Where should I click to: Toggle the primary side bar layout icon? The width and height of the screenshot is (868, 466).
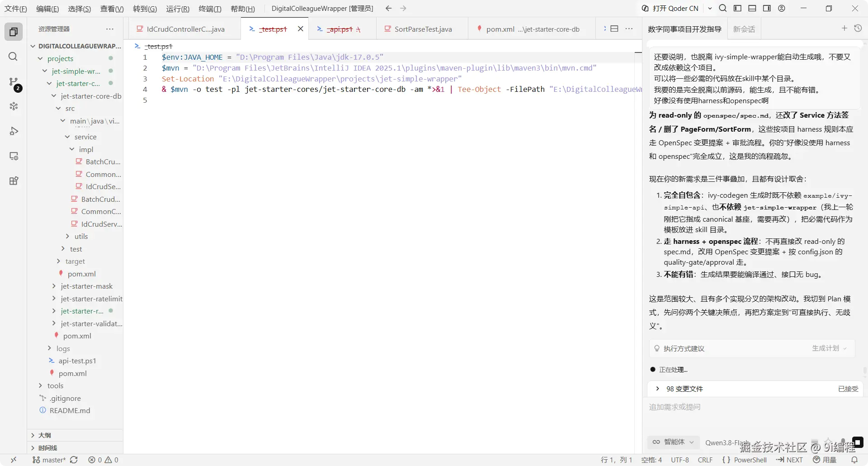[737, 8]
